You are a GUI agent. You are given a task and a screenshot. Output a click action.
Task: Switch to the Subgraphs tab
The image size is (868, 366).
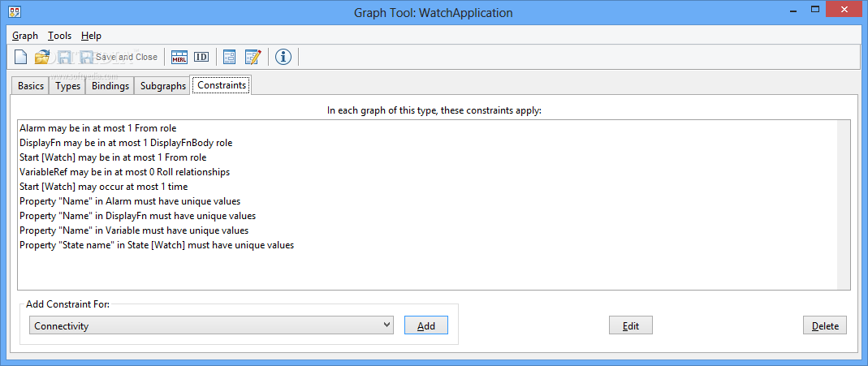click(x=162, y=86)
